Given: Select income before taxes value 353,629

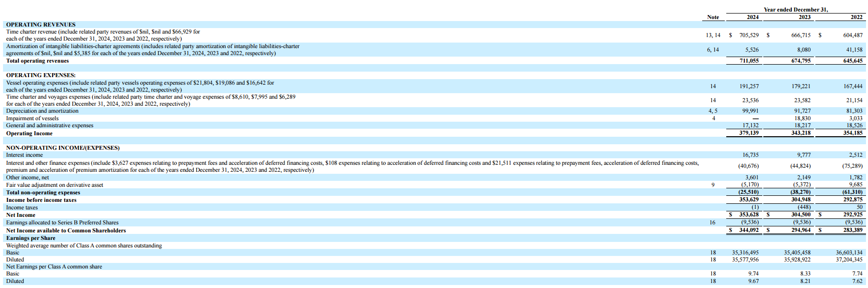Looking at the screenshot, I should point(749,199).
